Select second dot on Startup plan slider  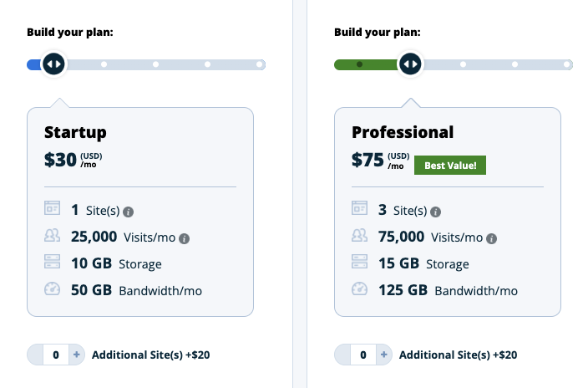(x=104, y=64)
